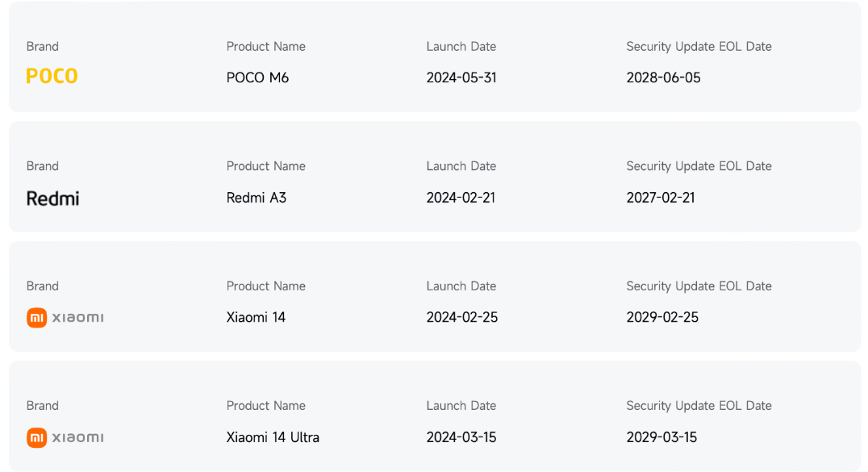Click the 2024-05-31 launch date
Screen dimensions: 868x472
(461, 78)
